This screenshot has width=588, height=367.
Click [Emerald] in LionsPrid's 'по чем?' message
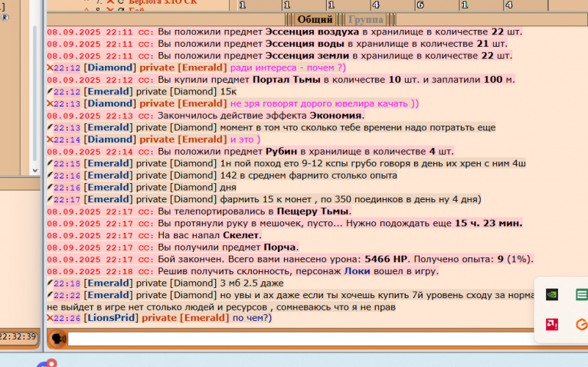(204, 318)
